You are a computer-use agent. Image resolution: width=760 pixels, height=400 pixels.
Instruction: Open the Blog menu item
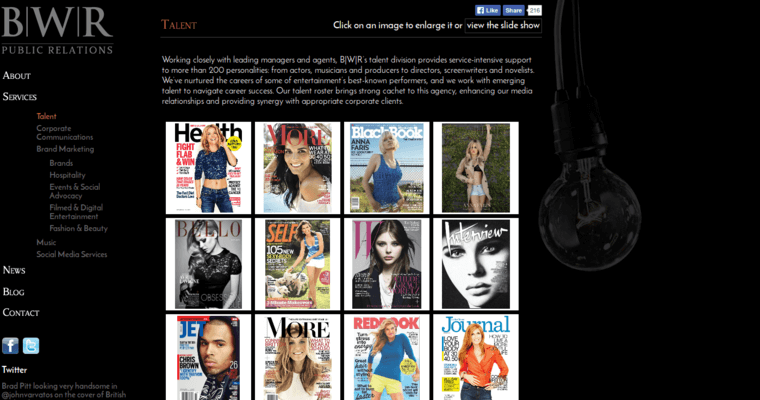(14, 292)
